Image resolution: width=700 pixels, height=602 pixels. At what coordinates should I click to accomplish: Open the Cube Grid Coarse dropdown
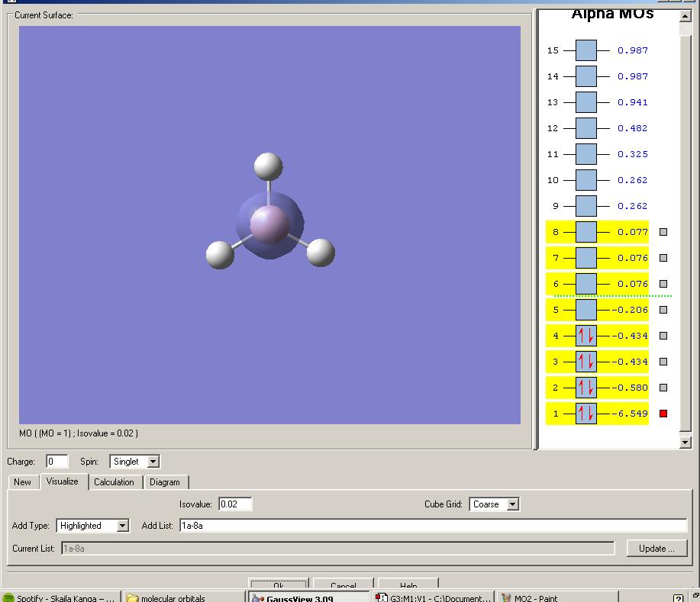pyautogui.click(x=512, y=504)
